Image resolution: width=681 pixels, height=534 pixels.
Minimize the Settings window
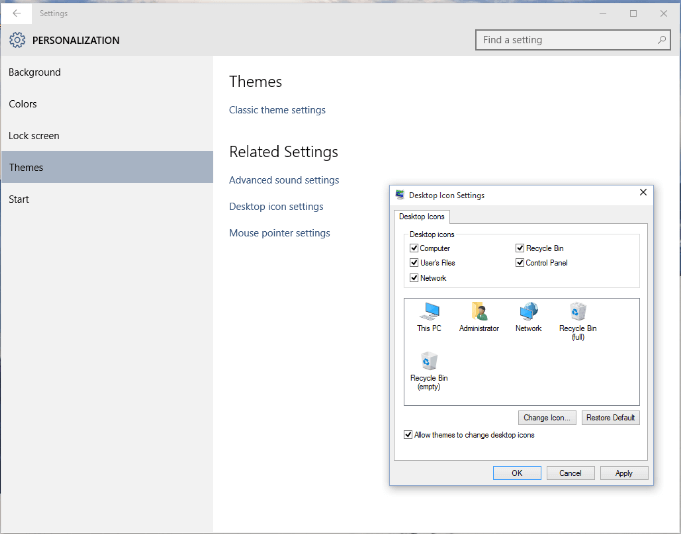pyautogui.click(x=603, y=13)
